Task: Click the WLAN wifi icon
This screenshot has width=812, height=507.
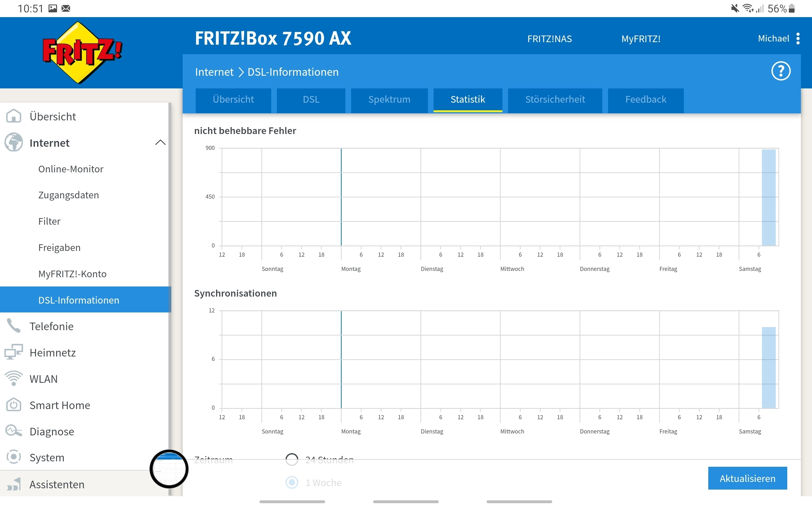Action: coord(13,379)
